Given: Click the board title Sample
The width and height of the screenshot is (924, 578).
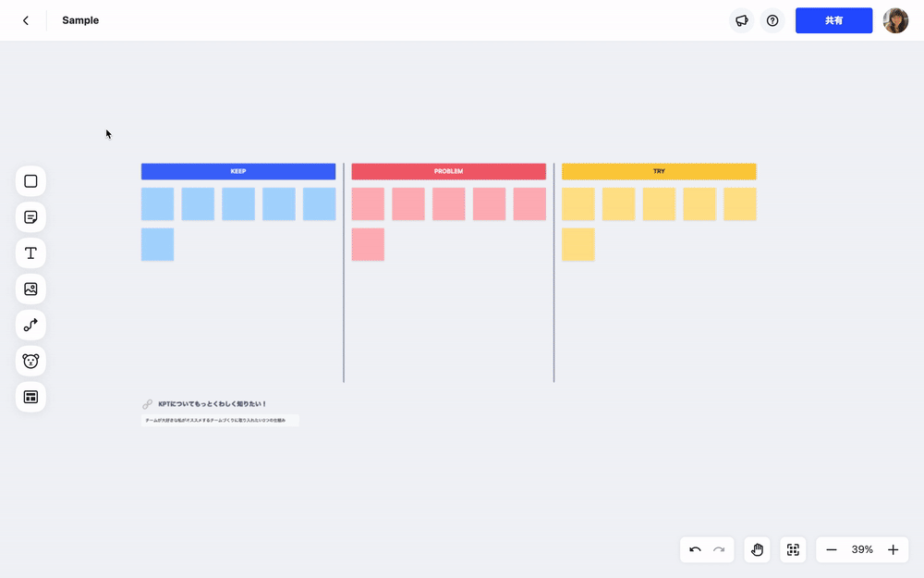Looking at the screenshot, I should tap(80, 20).
